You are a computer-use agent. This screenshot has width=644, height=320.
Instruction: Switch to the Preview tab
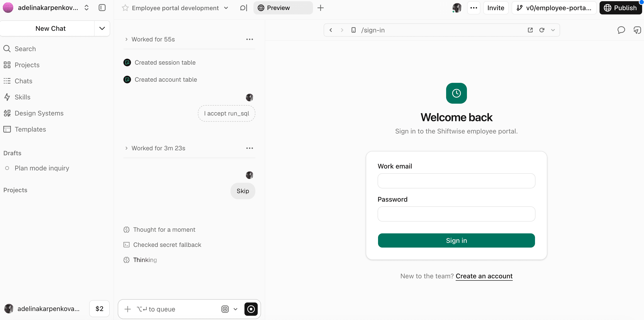283,8
